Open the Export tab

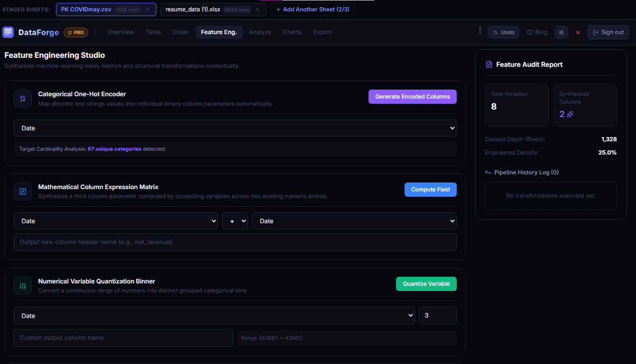click(x=323, y=32)
